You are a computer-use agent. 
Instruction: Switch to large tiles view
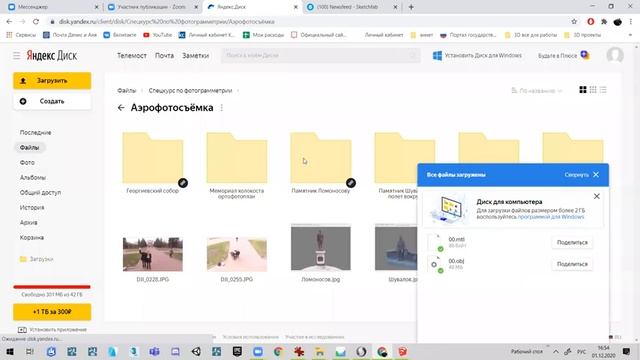point(583,90)
